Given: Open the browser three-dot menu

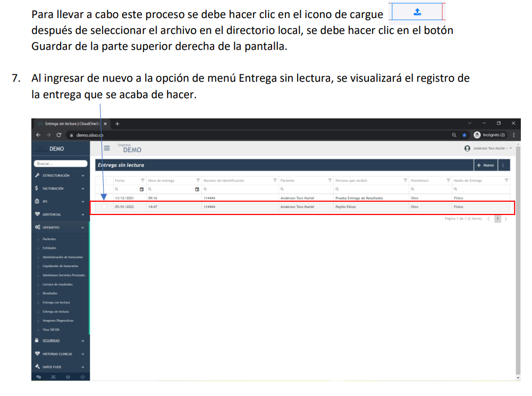Looking at the screenshot, I should (514, 135).
